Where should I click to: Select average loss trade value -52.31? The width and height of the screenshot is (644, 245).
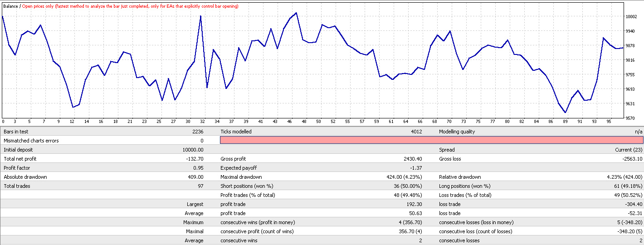point(635,213)
